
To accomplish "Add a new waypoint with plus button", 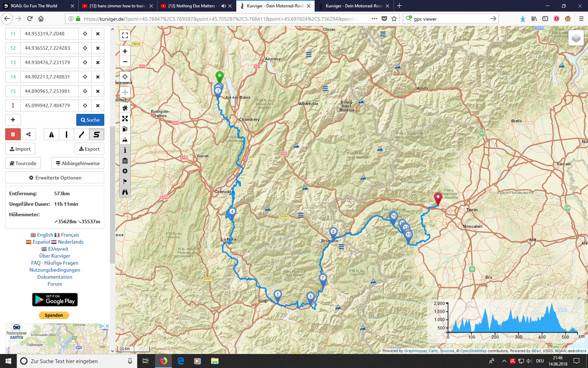I will 13,120.
